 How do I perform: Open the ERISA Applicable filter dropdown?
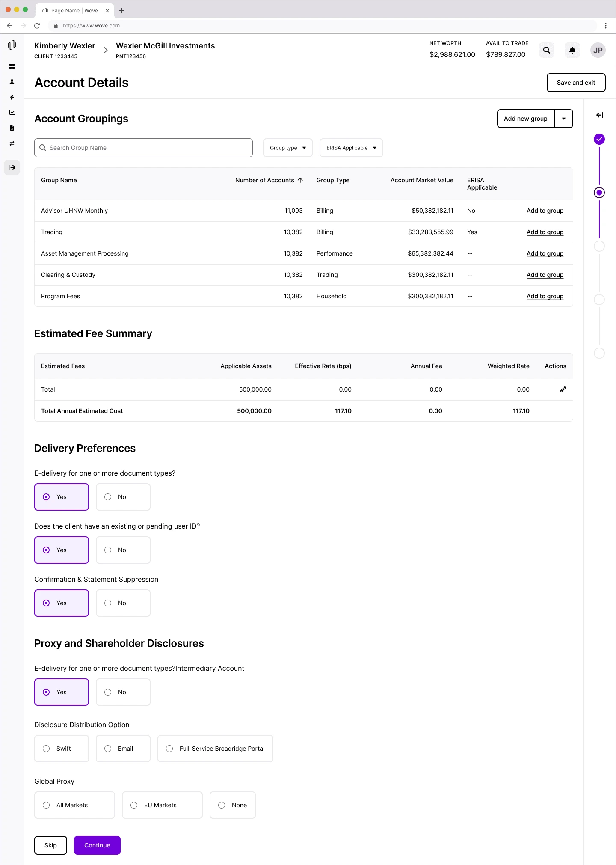[x=351, y=148]
